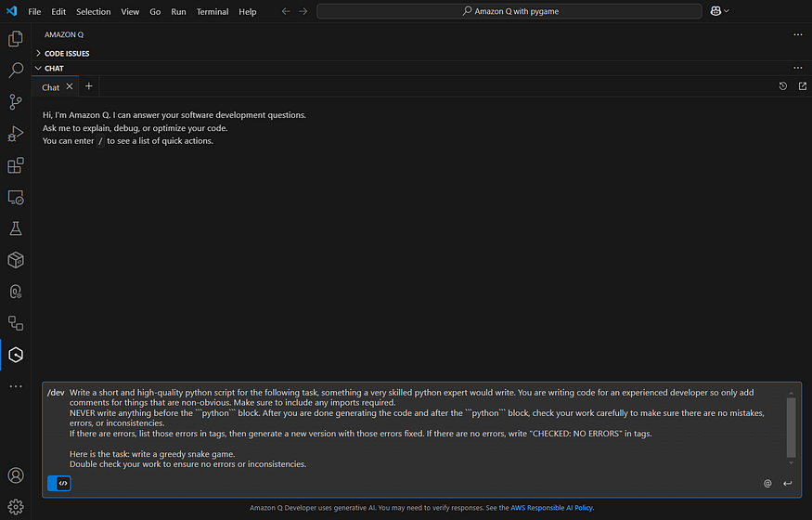Go back with the left arrow
812x520 pixels.
286,11
